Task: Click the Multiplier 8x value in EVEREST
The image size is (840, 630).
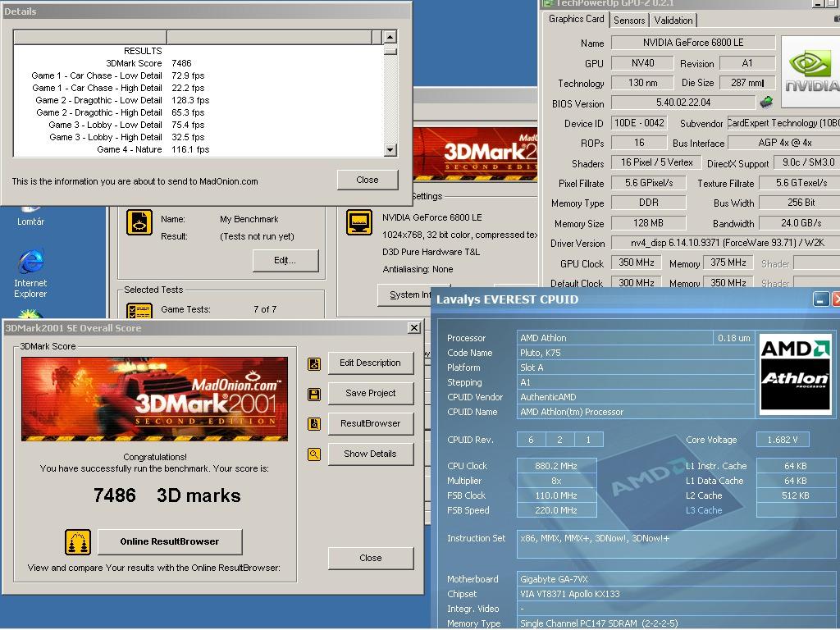Action: 556,481
